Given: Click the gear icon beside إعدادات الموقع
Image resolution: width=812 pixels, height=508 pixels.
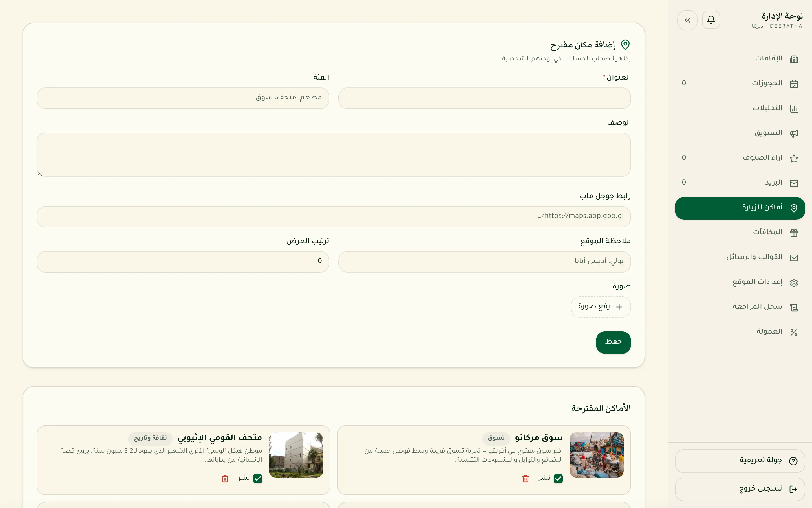Looking at the screenshot, I should pyautogui.click(x=794, y=283).
